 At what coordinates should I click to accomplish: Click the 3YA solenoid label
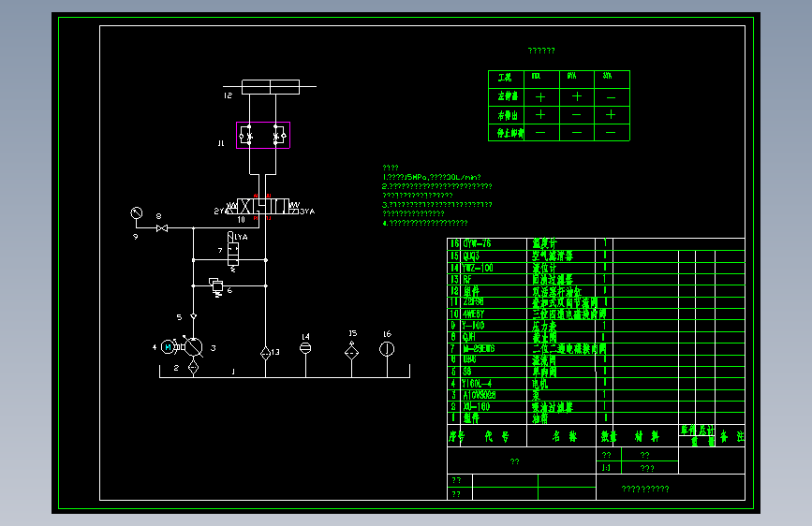pos(307,212)
